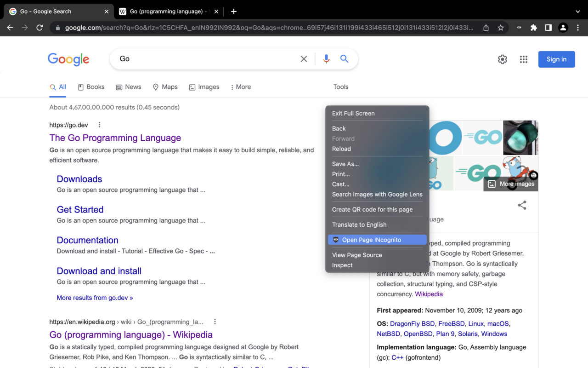Click the Sign in button
This screenshot has width=588, height=368.
point(556,59)
